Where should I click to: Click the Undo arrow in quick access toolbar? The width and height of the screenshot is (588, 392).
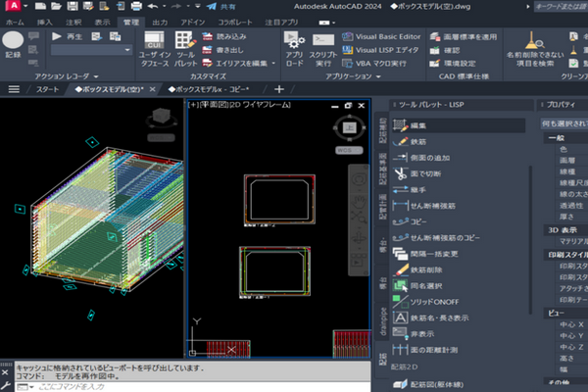[153, 6]
